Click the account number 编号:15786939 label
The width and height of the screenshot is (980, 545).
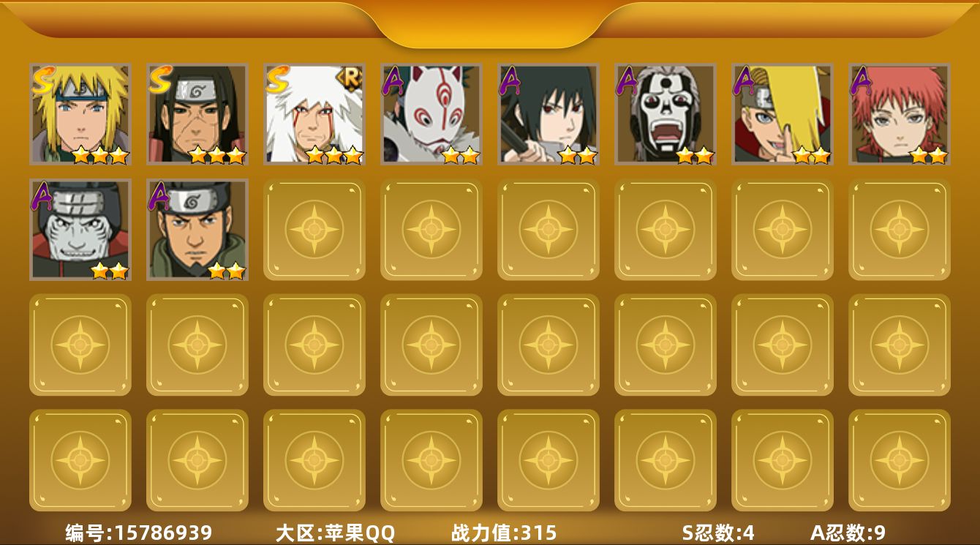(x=139, y=533)
